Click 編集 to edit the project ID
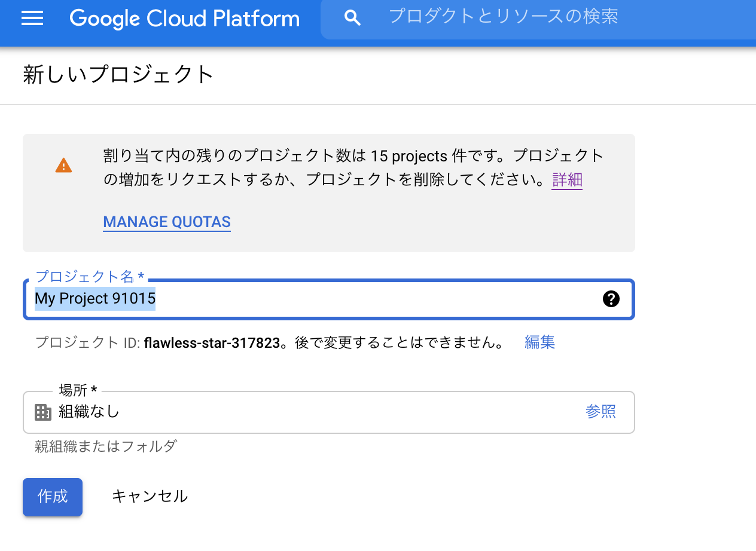Image resolution: width=756 pixels, height=551 pixels. [539, 342]
